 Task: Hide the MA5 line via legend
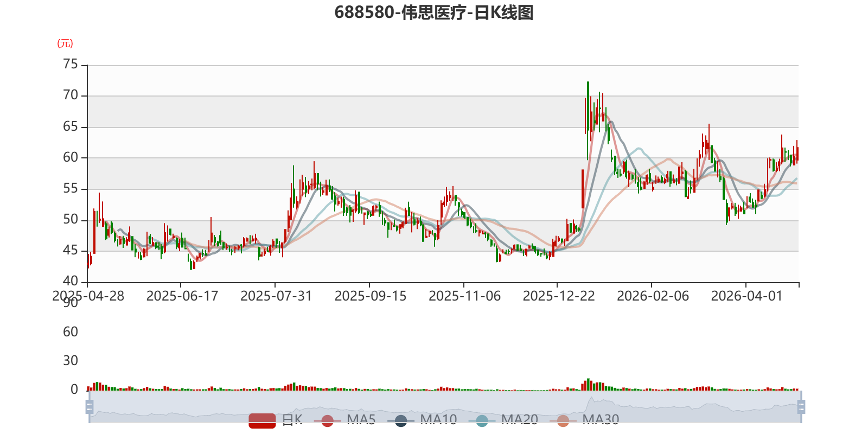(348, 420)
